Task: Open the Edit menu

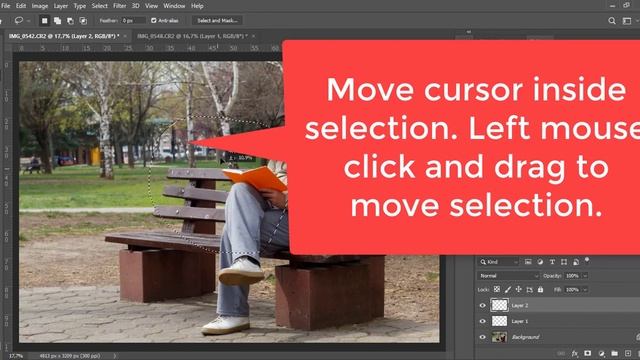Action: coord(21,6)
